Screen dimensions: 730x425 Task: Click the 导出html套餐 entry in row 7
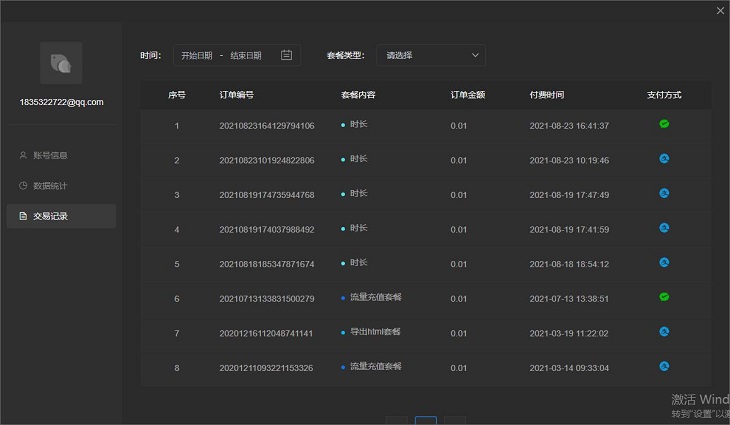click(374, 332)
